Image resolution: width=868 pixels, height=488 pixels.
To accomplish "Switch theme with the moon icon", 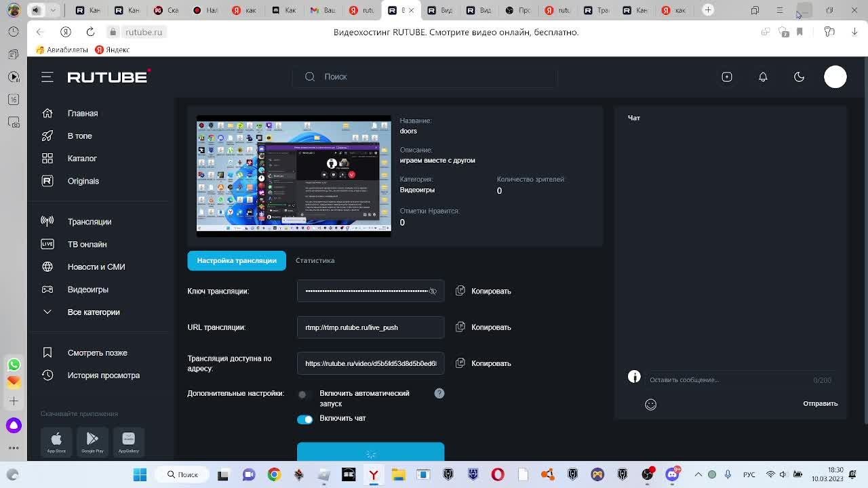I will click(x=799, y=77).
